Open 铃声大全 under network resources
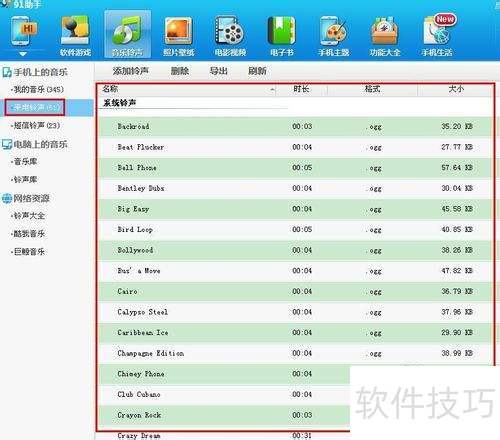The width and height of the screenshot is (500, 440). point(28,216)
